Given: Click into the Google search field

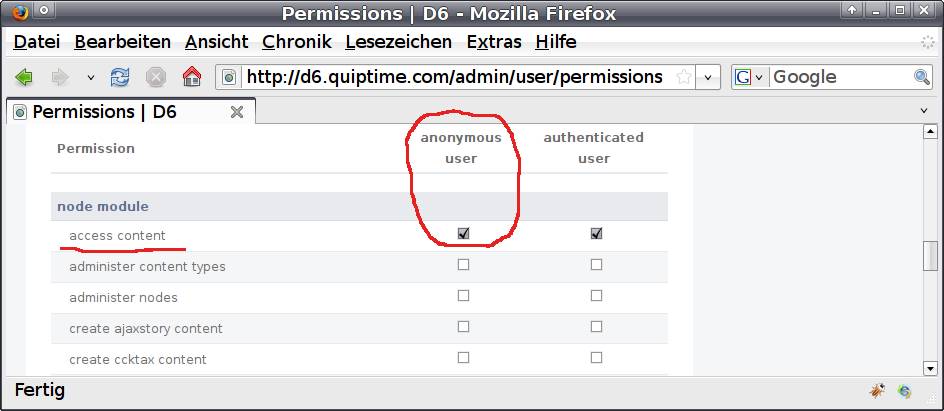Looking at the screenshot, I should (838, 77).
